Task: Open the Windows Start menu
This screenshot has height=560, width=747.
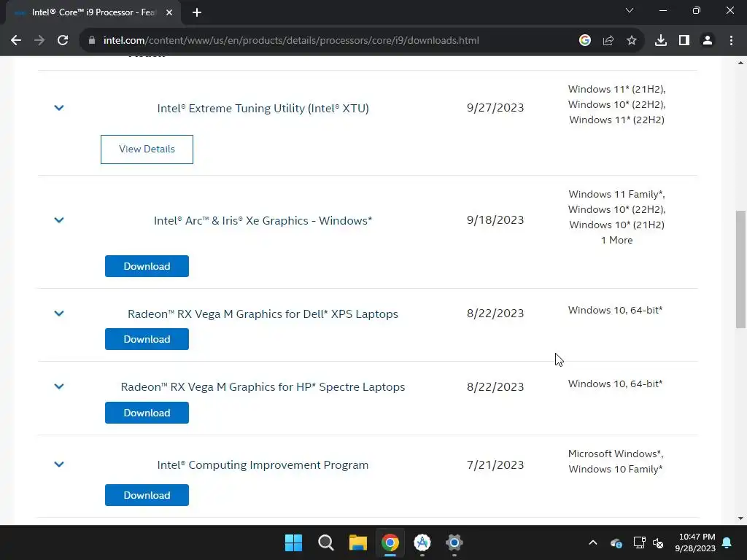Action: [x=293, y=542]
